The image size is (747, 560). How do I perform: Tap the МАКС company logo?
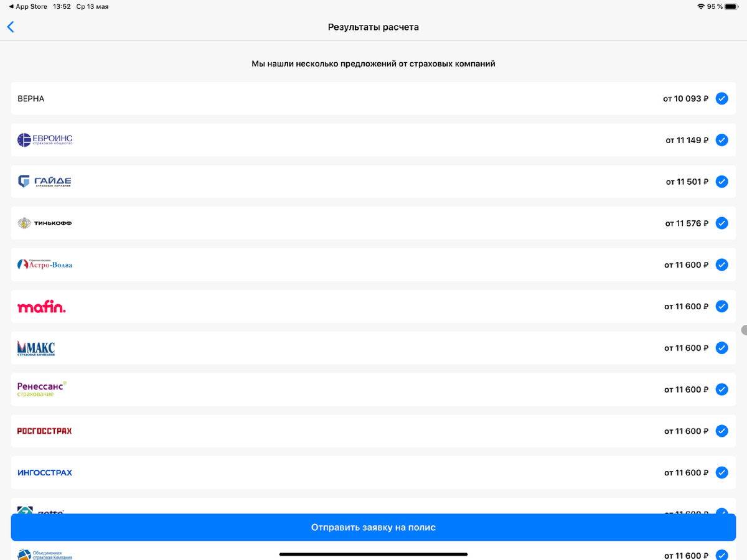(x=36, y=348)
